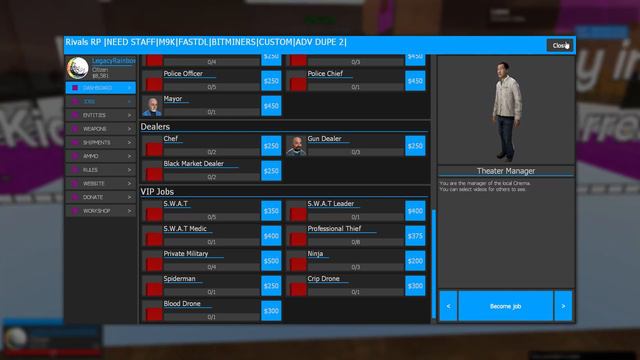Click the red model icon beside Police Officer
This screenshot has width=640, height=360.
154,84
